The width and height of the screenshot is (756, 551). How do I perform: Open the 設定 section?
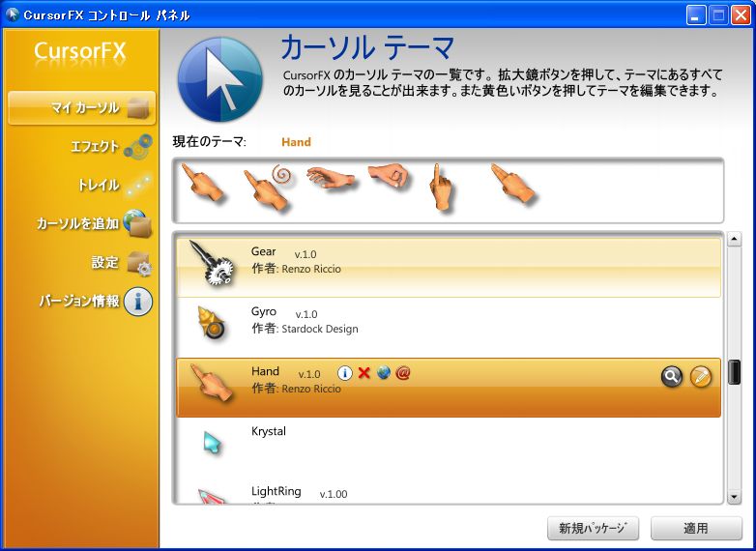coord(104,262)
